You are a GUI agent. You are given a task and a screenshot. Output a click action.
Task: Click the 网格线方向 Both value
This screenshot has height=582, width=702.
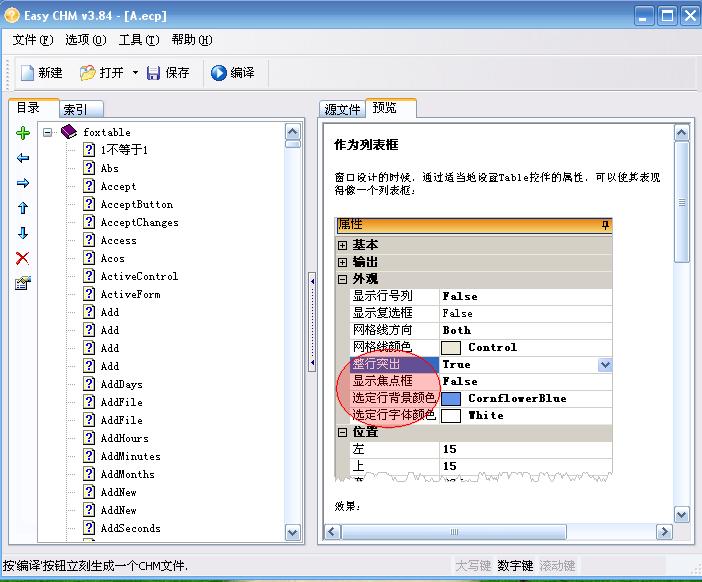point(526,330)
